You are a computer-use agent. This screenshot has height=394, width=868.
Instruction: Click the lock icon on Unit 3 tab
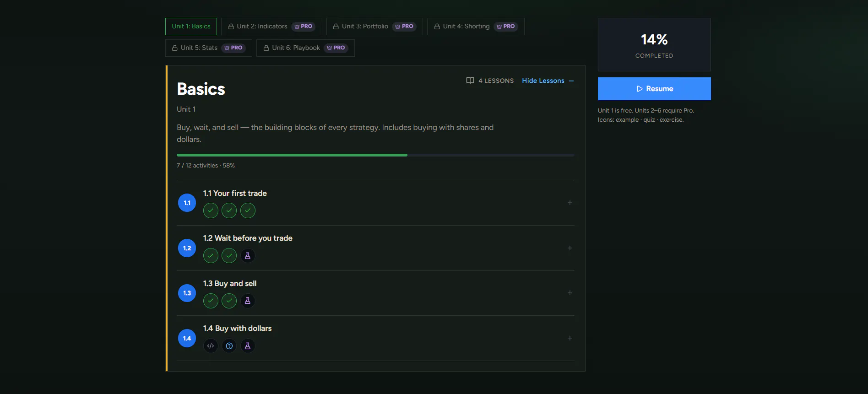pos(336,27)
